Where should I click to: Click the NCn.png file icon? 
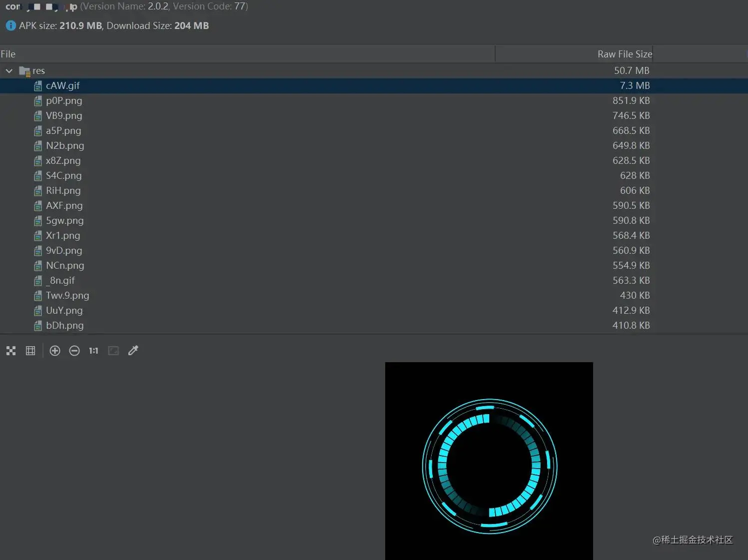point(38,266)
